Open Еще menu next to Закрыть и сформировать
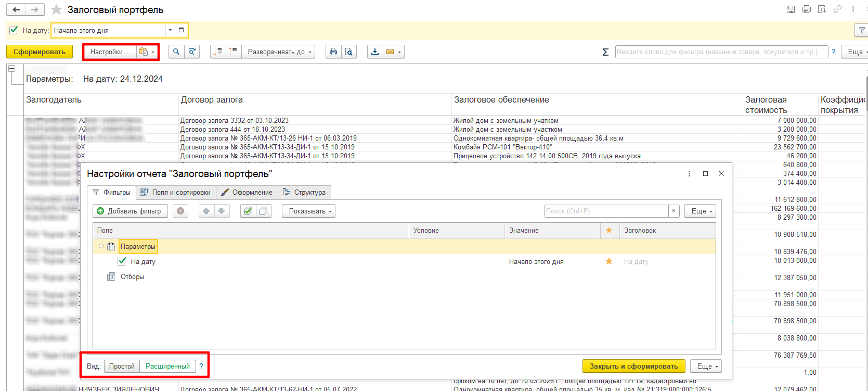The height and width of the screenshot is (391, 868). (x=706, y=366)
